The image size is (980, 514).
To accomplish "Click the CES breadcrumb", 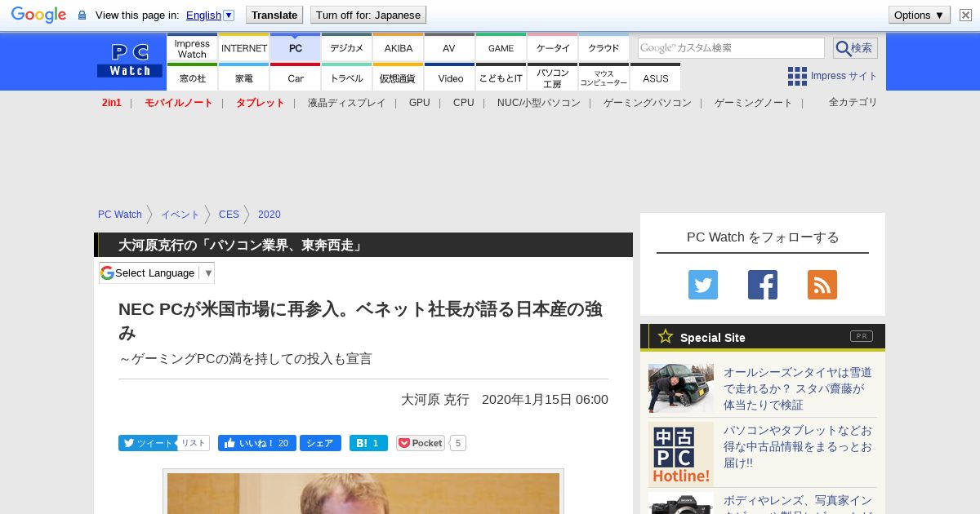I will click(x=229, y=215).
